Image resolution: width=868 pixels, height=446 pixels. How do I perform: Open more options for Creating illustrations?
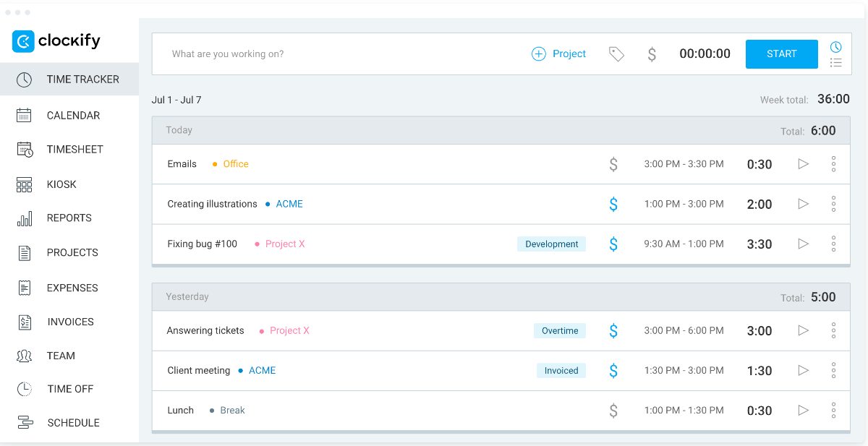pos(833,205)
